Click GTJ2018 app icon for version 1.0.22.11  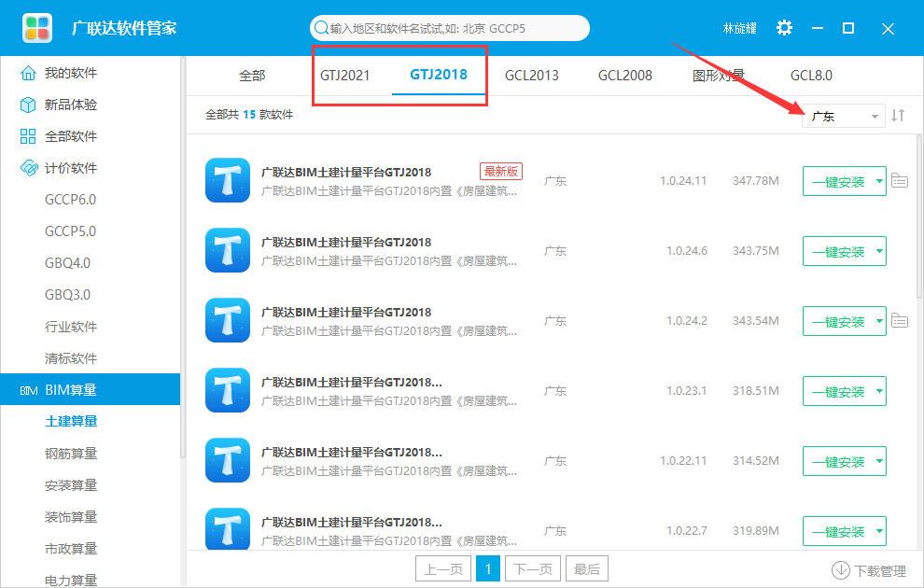point(228,460)
